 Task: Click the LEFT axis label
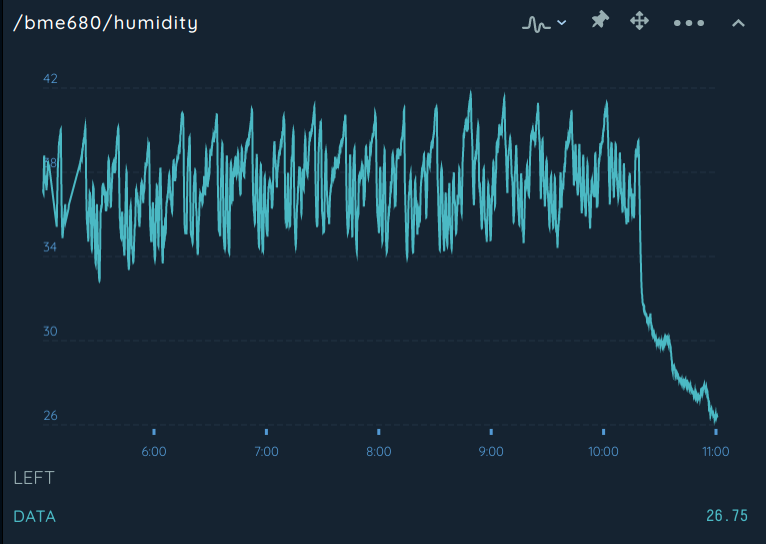[34, 478]
